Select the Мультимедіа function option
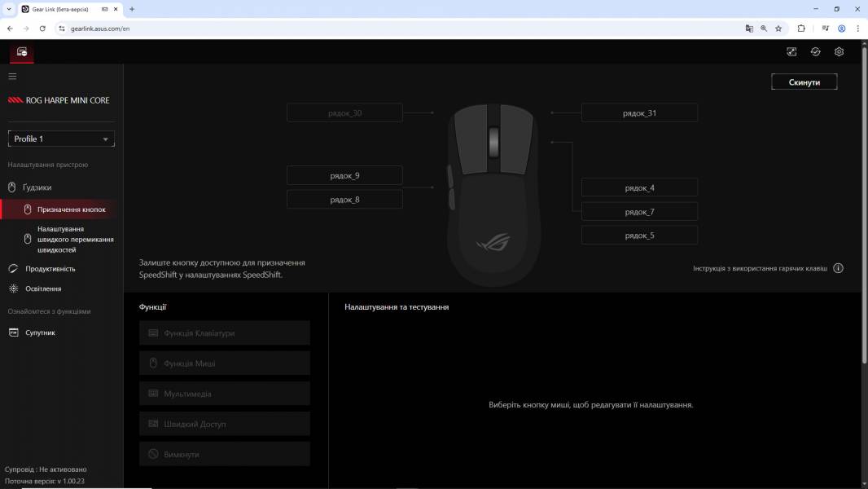Image resolution: width=868 pixels, height=489 pixels. (225, 393)
